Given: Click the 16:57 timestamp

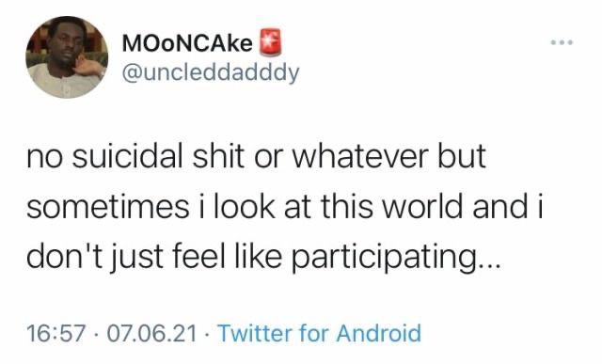Looking at the screenshot, I should coord(55,333).
